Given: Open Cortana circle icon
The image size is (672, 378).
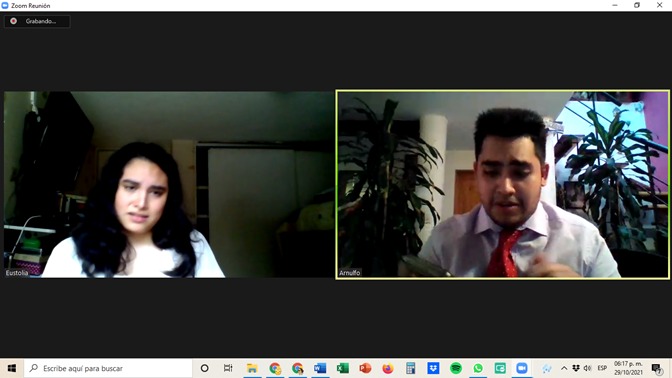Looking at the screenshot, I should (x=204, y=368).
